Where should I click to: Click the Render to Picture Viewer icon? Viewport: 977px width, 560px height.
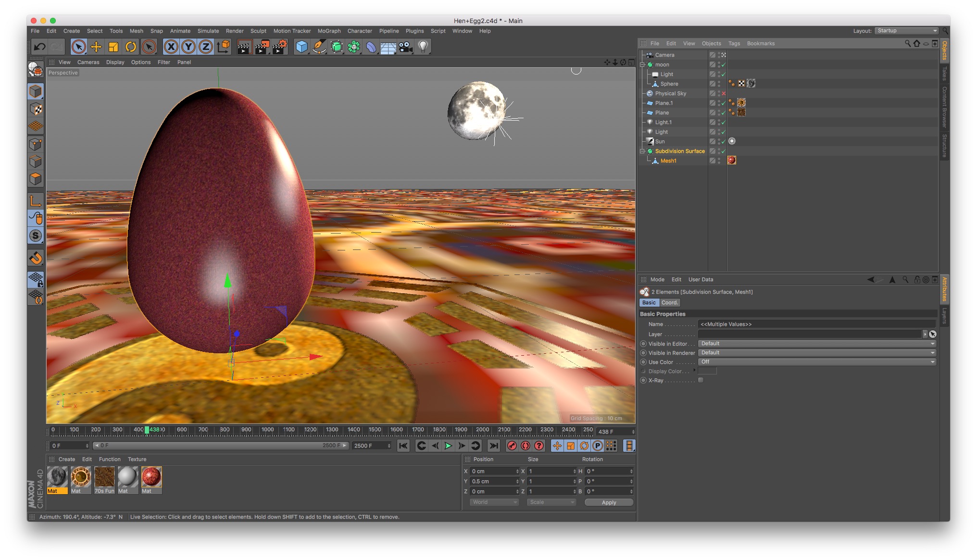[262, 47]
